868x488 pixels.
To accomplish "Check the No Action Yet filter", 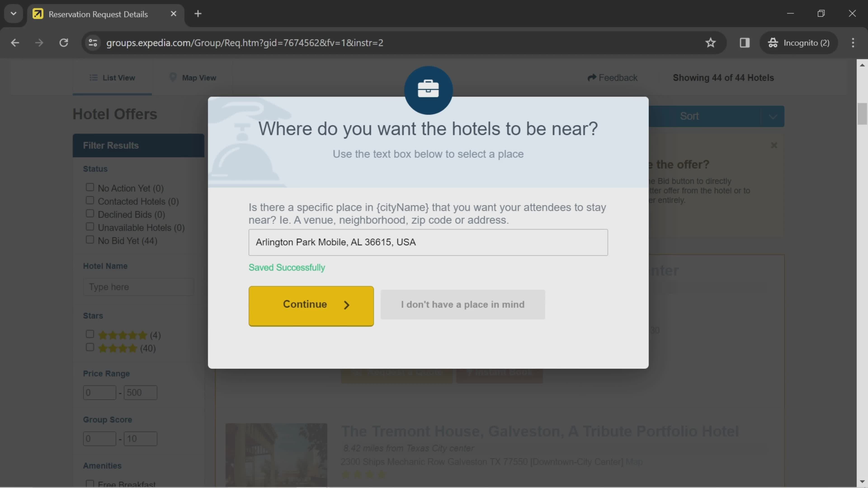I will (x=90, y=187).
